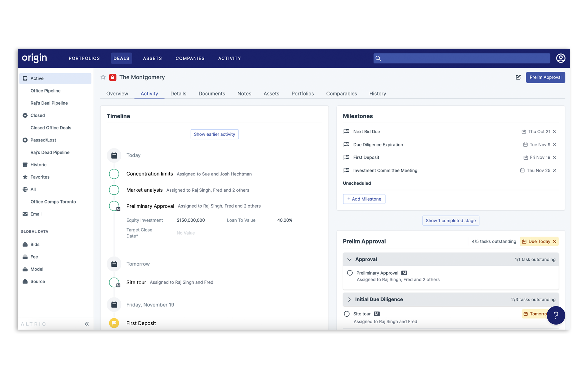Viewport: 588px width, 378px height.
Task: Click the Equity Investment value $150,000,000
Action: click(191, 220)
